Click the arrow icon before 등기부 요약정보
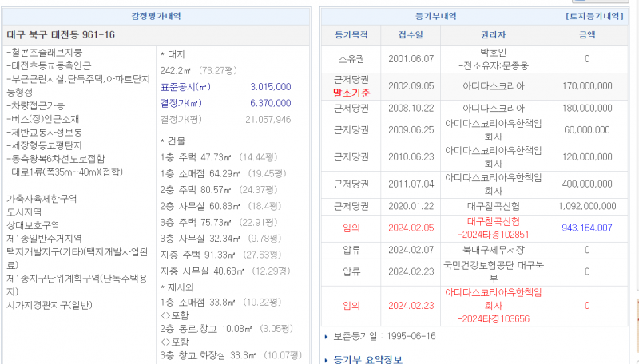Image resolution: width=639 pixels, height=364 pixels. point(325,358)
